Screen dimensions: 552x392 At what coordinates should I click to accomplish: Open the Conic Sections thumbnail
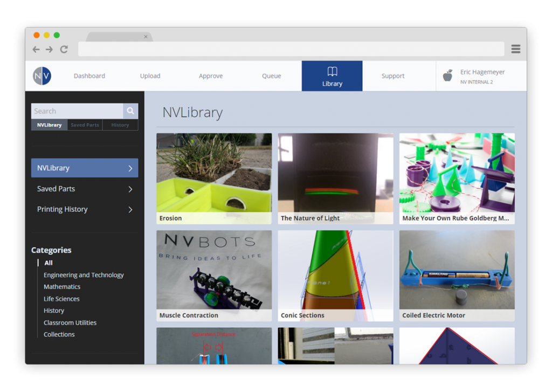point(335,276)
